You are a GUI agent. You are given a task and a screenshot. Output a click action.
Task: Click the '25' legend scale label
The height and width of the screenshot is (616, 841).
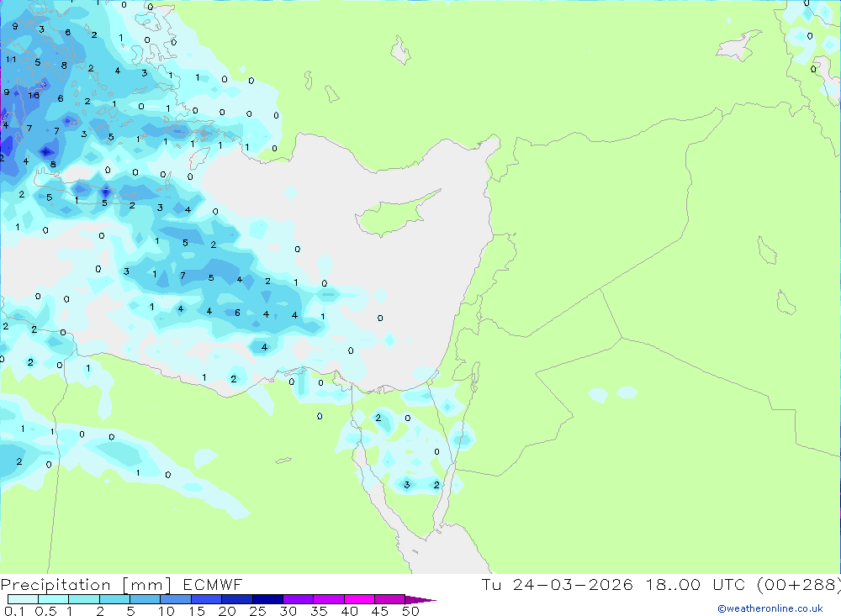(257, 611)
